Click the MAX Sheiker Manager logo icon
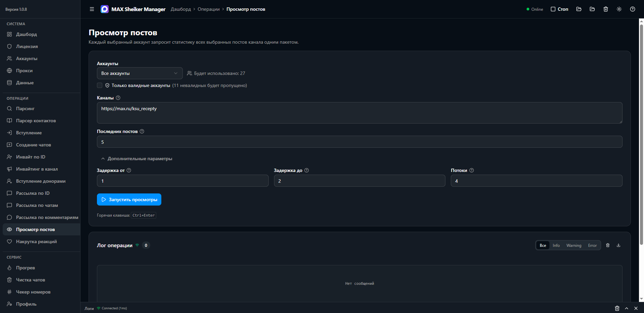 (x=105, y=9)
